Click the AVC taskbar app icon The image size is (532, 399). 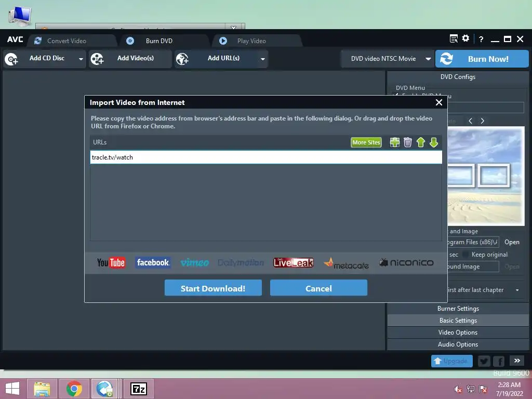[x=104, y=389]
